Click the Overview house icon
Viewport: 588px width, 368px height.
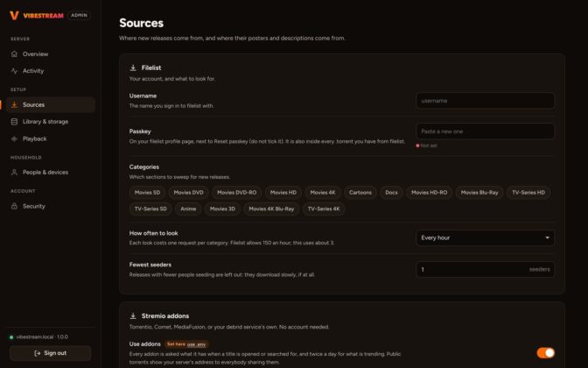pos(14,54)
